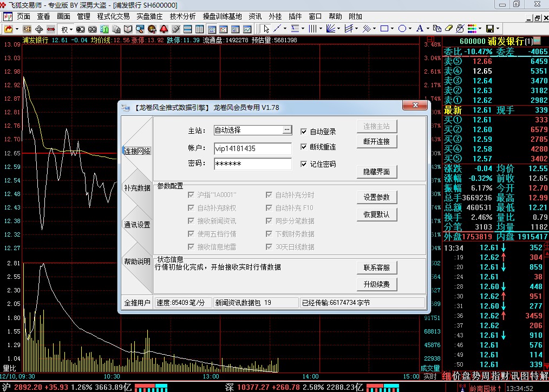Click the color palette dots icon
The image size is (549, 392).
472,29
